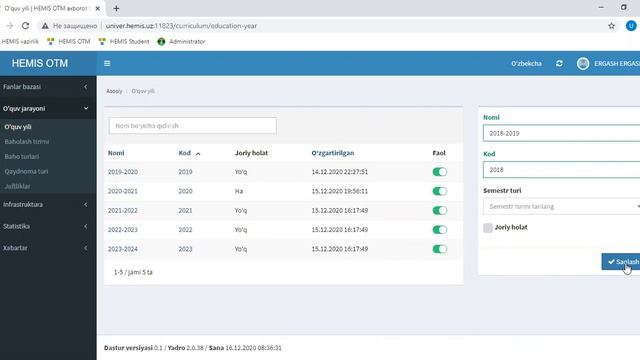
Task: Sort table by O'zgartirilgan column
Action: pos(333,153)
